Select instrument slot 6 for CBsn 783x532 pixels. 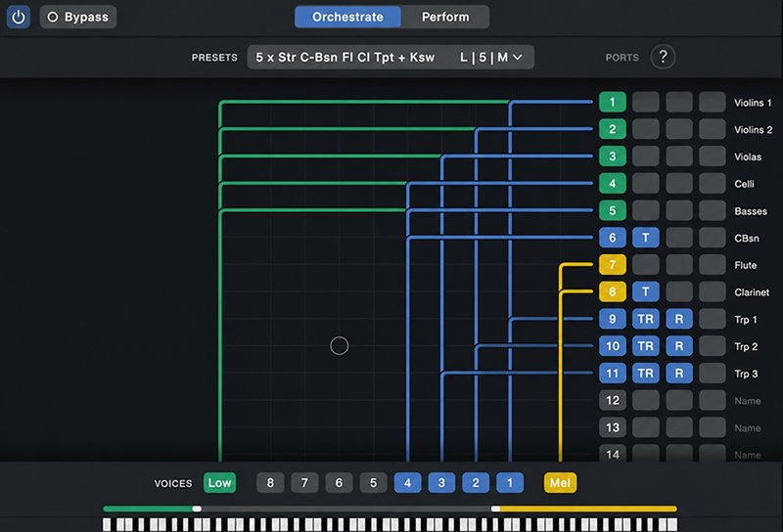click(x=613, y=238)
